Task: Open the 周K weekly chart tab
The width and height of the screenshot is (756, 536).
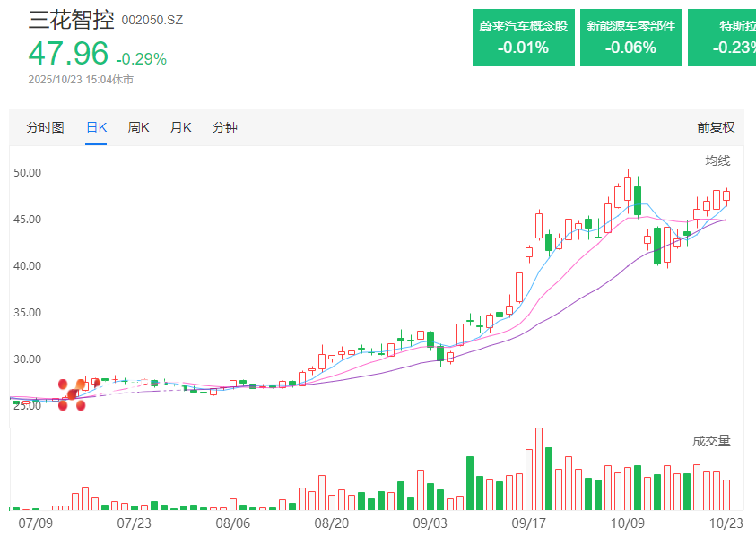Action: point(138,127)
